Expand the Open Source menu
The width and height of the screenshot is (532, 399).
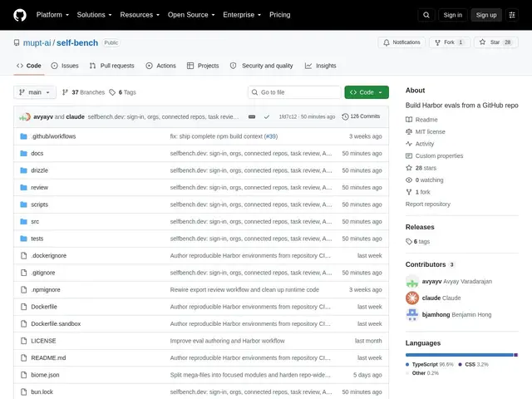click(191, 15)
